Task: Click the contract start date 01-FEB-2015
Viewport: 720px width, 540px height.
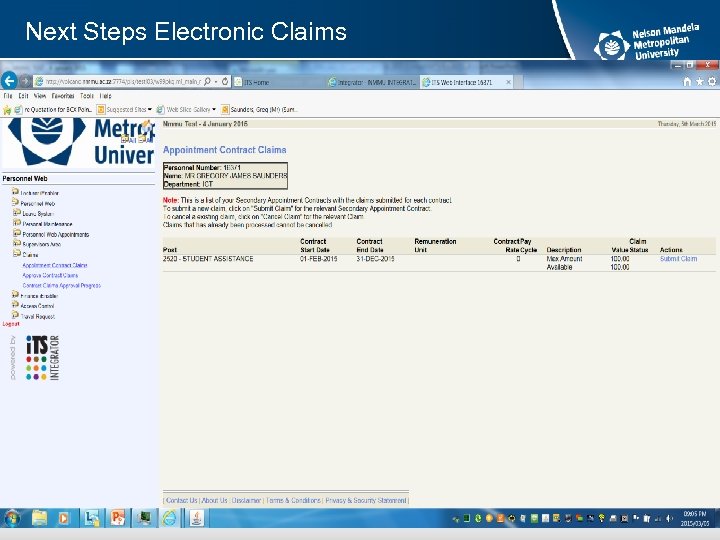Action: 319,259
